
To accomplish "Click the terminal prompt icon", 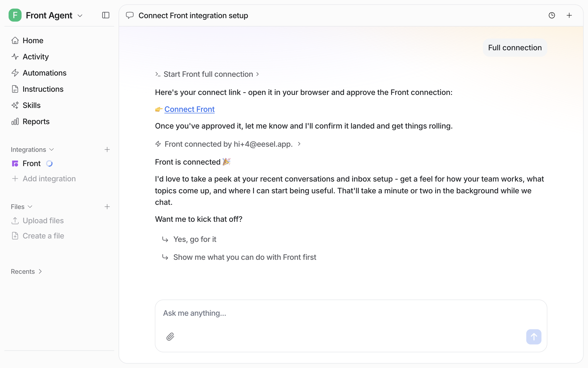I will [158, 74].
